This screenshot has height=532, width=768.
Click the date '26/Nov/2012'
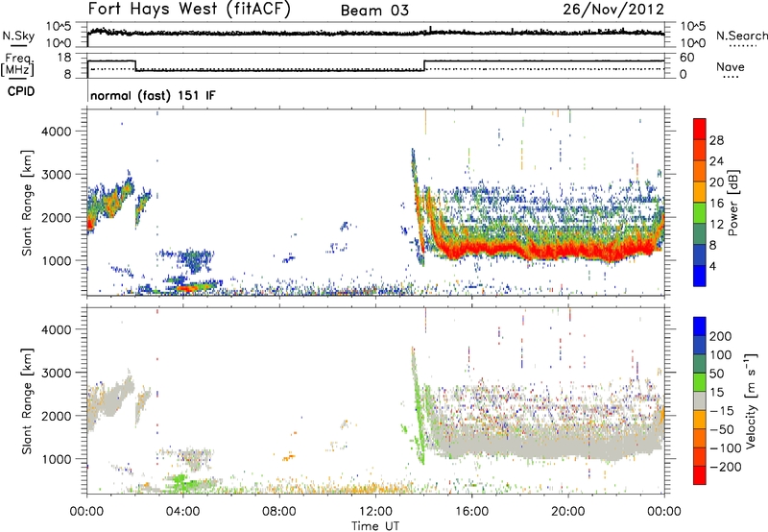[x=613, y=9]
